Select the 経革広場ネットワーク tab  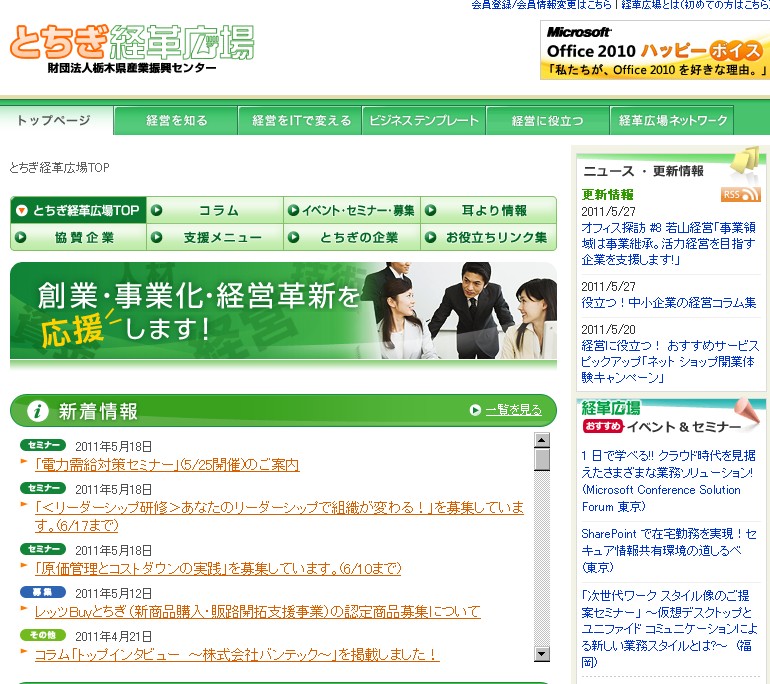click(672, 121)
